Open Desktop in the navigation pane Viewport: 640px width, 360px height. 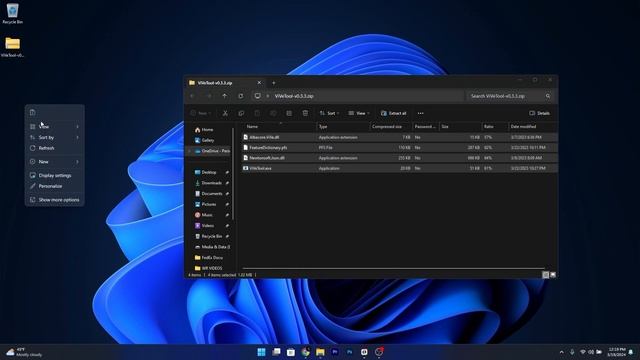click(210, 172)
